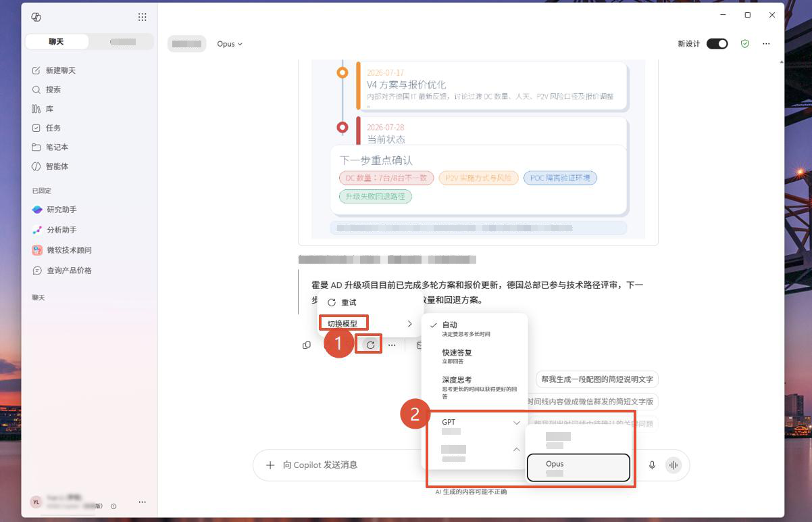
Task: Click the DC 数量 red chip
Action: [386, 178]
